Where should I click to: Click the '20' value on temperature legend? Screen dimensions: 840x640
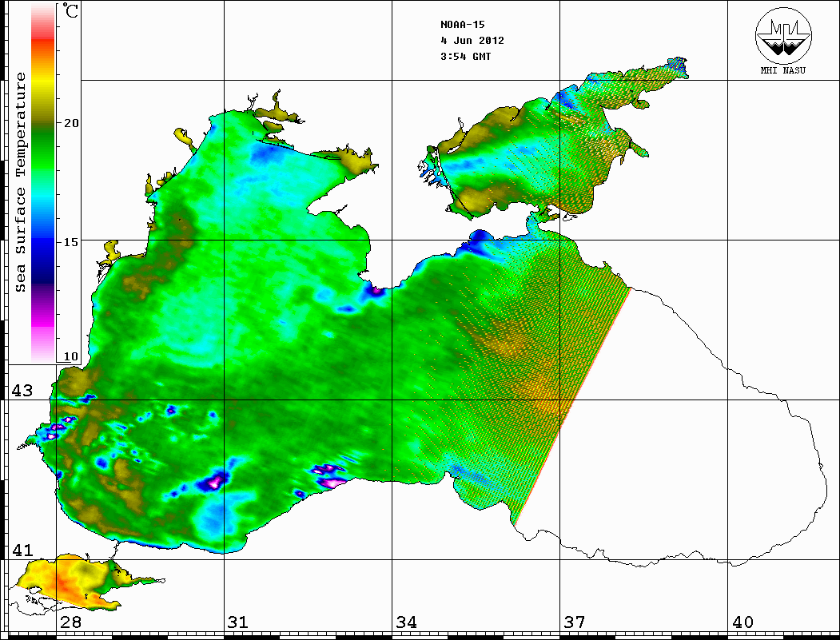pos(70,123)
